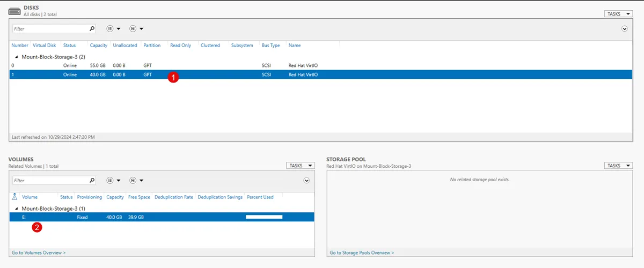This screenshot has width=644, height=268.
Task: Sort volumes by Deduplication Savings column
Action: pos(220,197)
